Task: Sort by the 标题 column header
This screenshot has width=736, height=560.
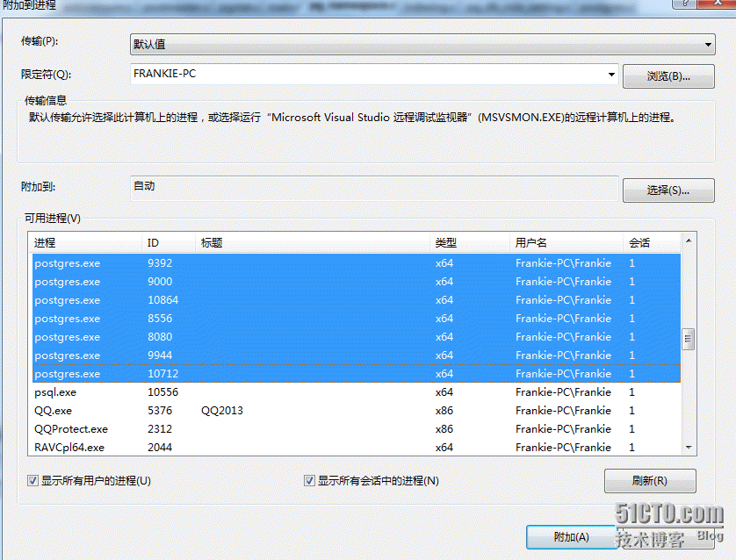Action: (x=313, y=242)
